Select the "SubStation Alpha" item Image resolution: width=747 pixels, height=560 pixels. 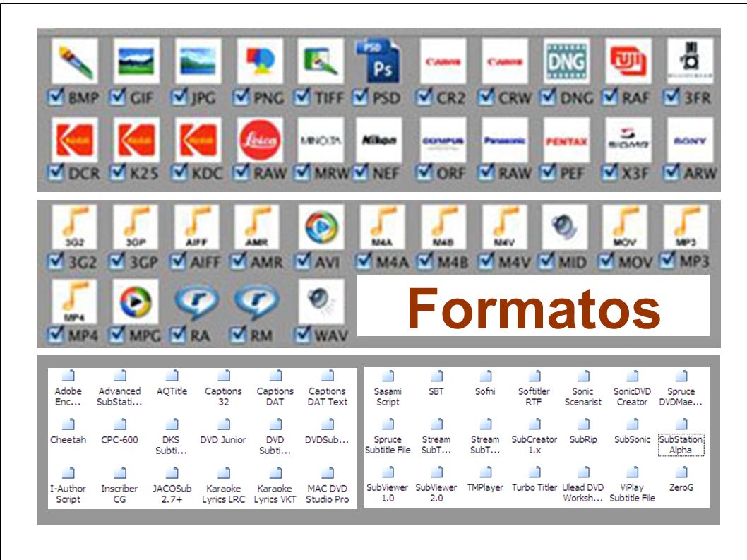(681, 438)
